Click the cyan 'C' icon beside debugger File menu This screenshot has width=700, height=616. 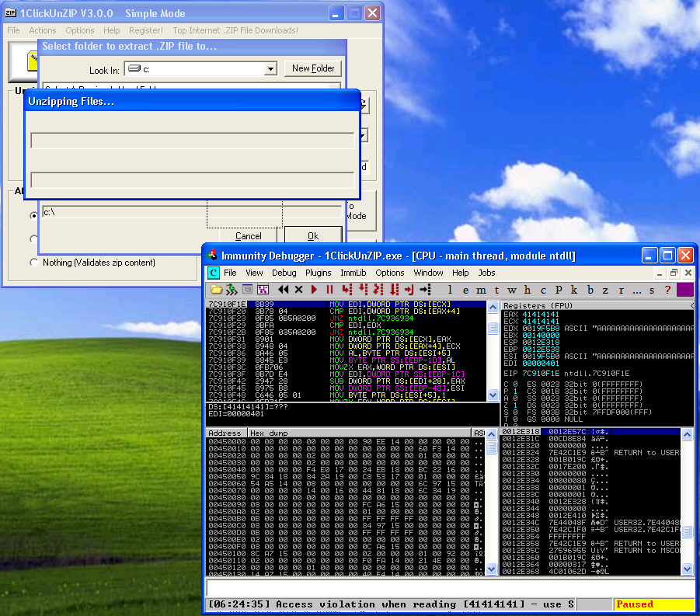(214, 273)
